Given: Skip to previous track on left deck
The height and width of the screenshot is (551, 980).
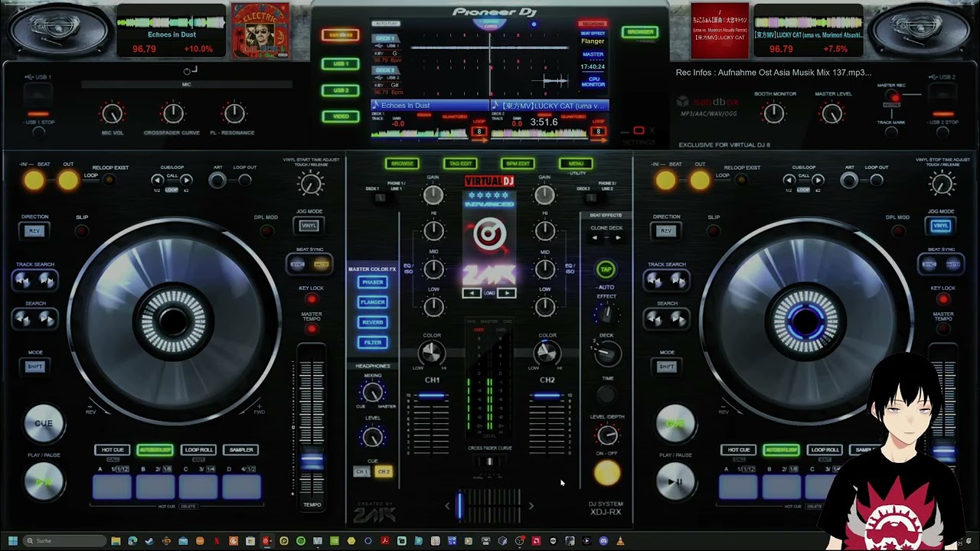Looking at the screenshot, I should point(23,281).
